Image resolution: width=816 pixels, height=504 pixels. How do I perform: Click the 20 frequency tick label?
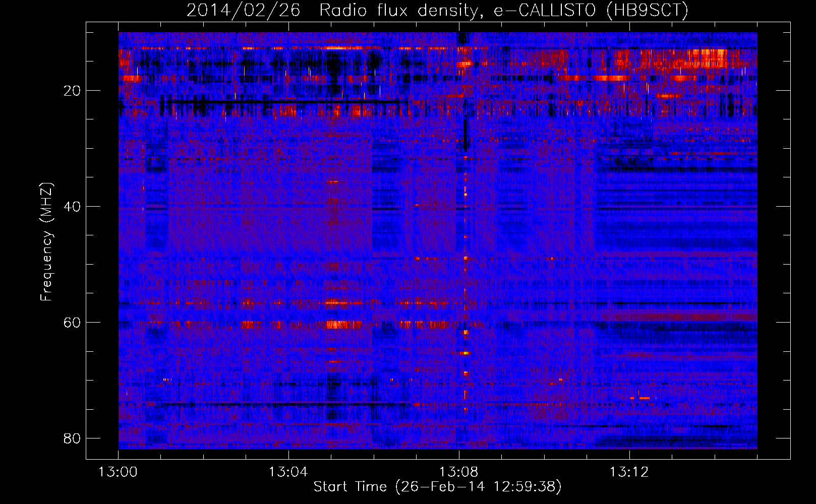[x=72, y=91]
